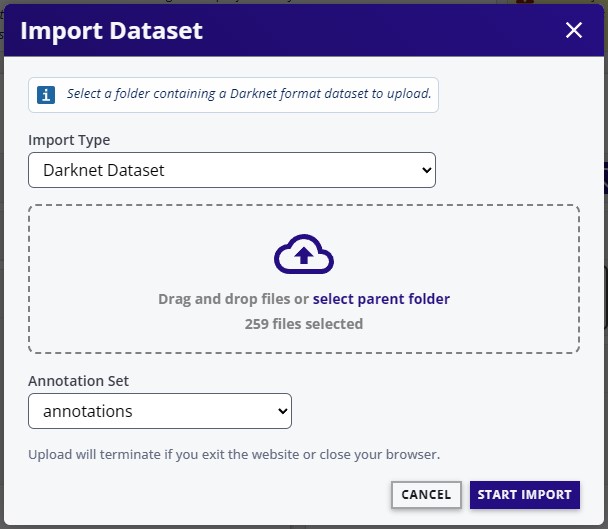Click the 'Drag and drop files or' text
608x529 pixels.
click(x=233, y=299)
